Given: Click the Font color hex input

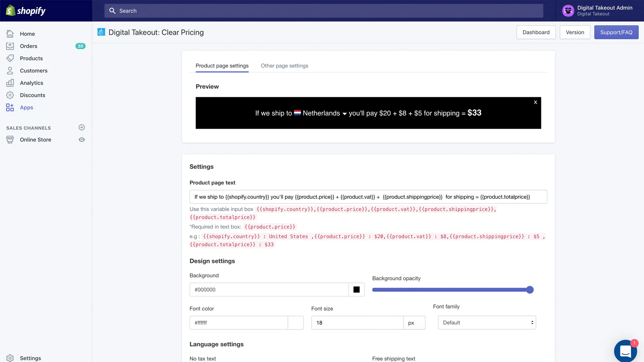Looking at the screenshot, I should click(239, 323).
